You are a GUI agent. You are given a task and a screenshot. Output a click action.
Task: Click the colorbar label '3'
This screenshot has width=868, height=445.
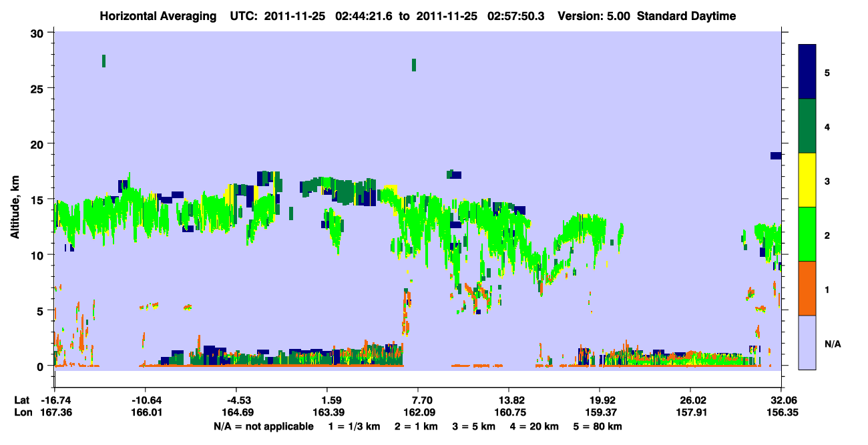[x=827, y=181]
